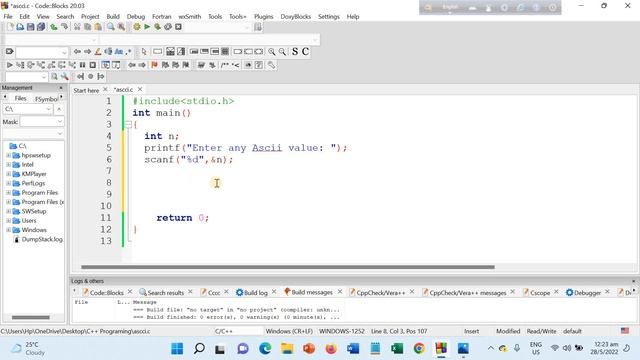Screen dimensions: 640x360
Task: Open the Plugins menu
Action: click(264, 17)
